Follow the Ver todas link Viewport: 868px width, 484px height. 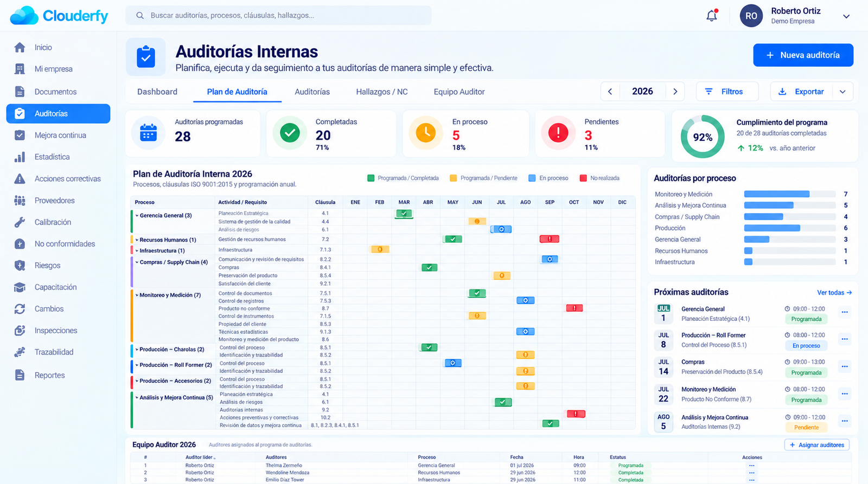[x=834, y=293]
